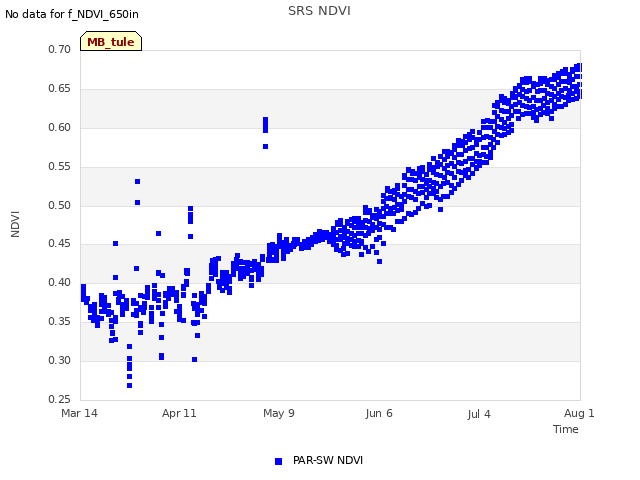Viewport: 640px width, 480px height.
Task: Click the 0.40 y-axis tick label
Action: [x=60, y=282]
